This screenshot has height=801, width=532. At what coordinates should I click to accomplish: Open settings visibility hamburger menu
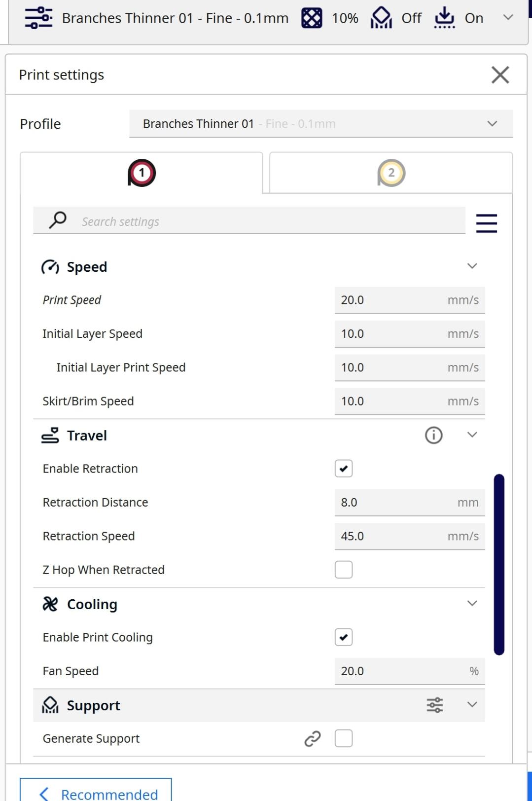[486, 223]
